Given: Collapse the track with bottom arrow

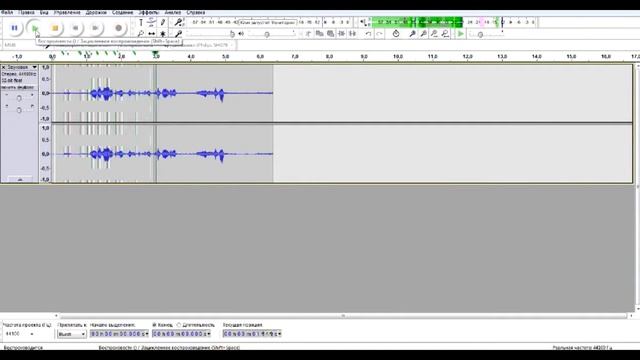Looking at the screenshot, I should [20, 180].
